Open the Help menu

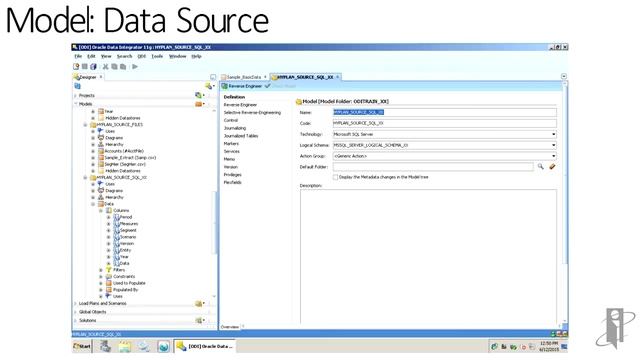196,56
